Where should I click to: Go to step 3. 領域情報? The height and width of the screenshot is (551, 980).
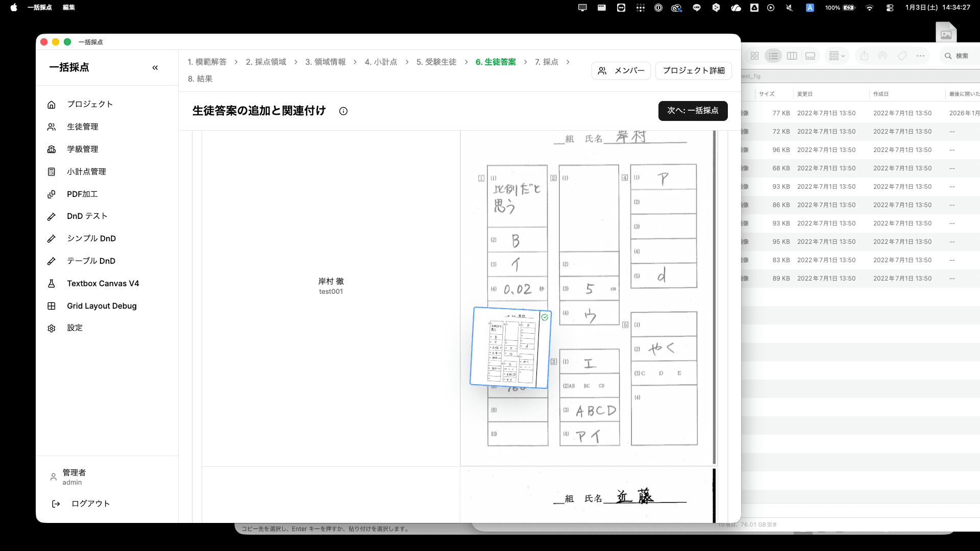coord(324,61)
